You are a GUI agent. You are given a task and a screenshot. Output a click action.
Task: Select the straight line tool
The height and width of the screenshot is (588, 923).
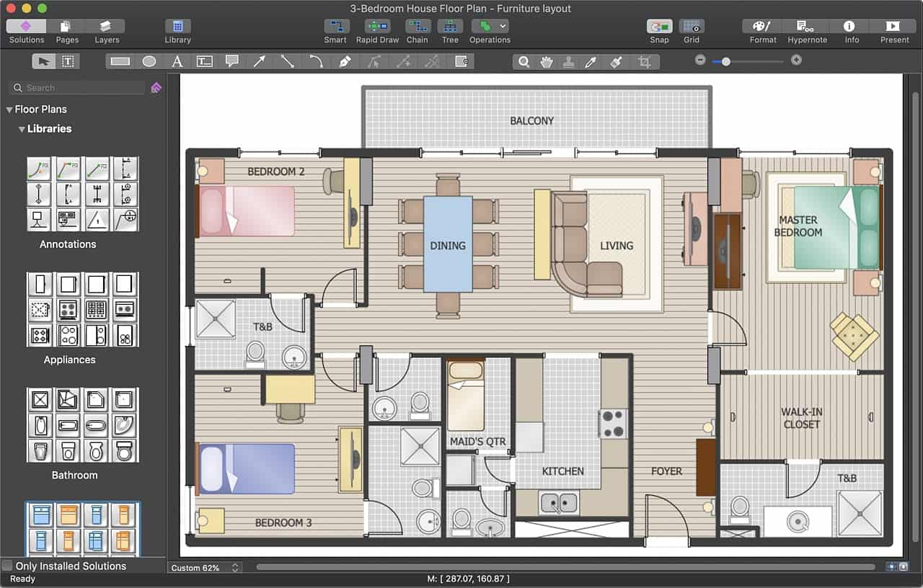click(288, 62)
